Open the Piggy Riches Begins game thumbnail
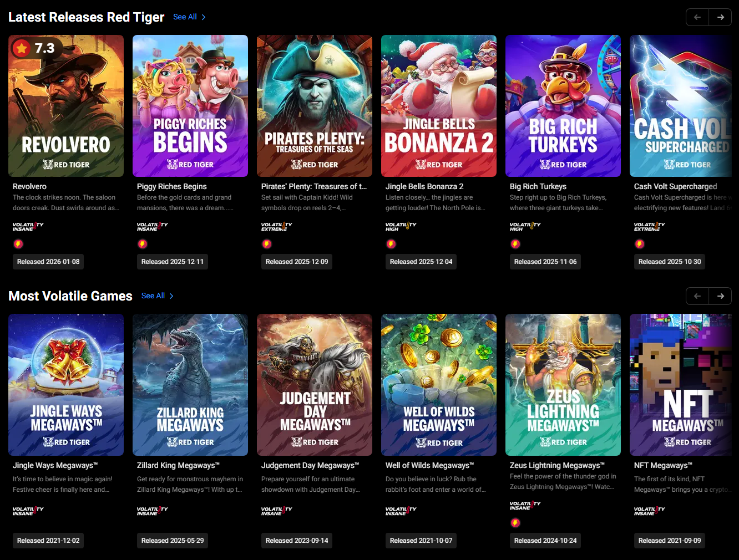This screenshot has height=560, width=739. 190,106
